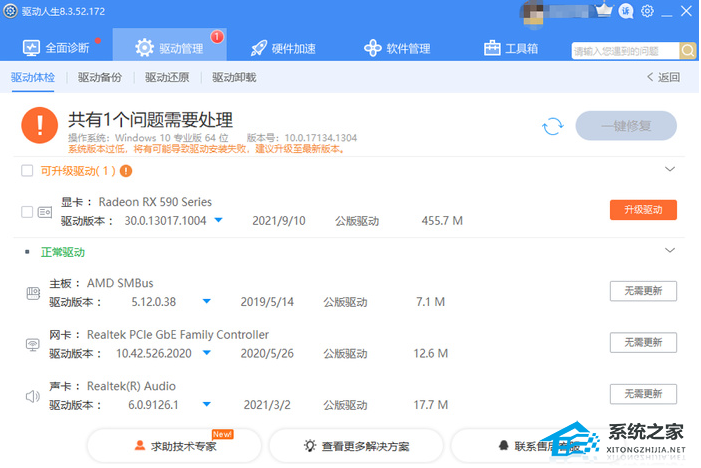The height and width of the screenshot is (468, 701).
Task: Open the 驱动备份 sub-tab
Action: [x=100, y=77]
